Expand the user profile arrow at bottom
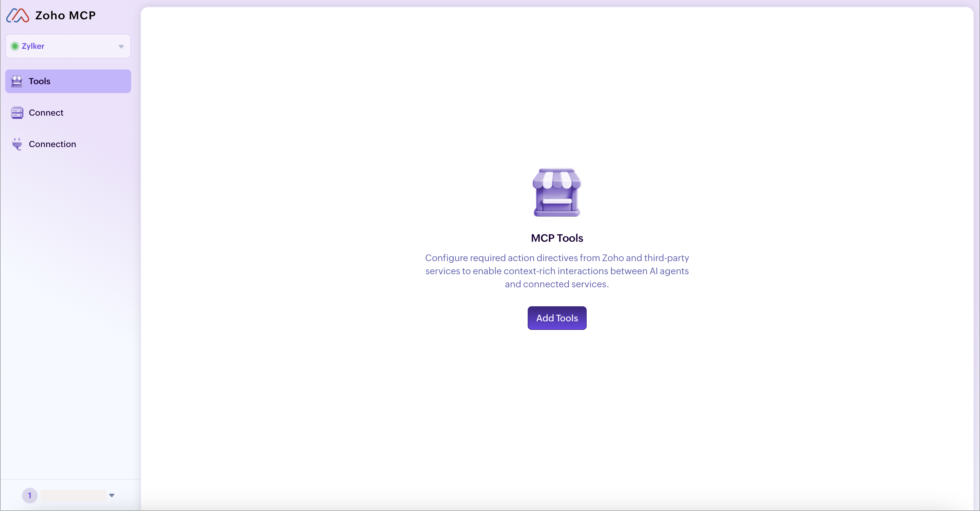 [x=111, y=495]
